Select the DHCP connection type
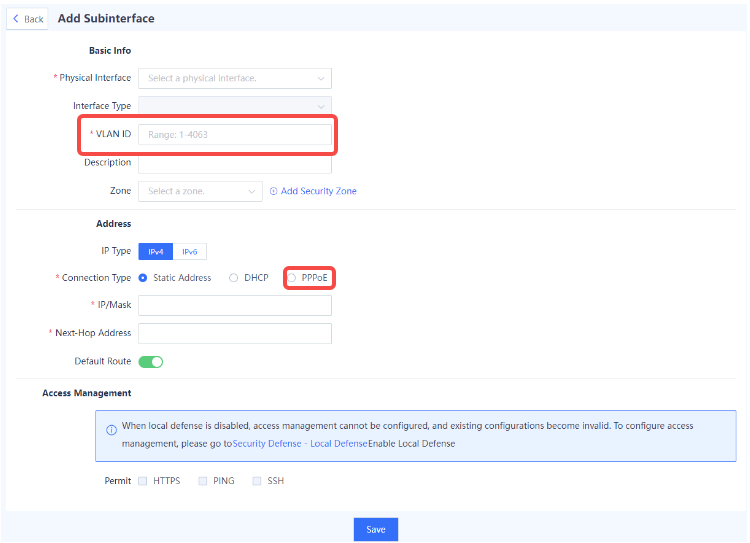 (234, 278)
